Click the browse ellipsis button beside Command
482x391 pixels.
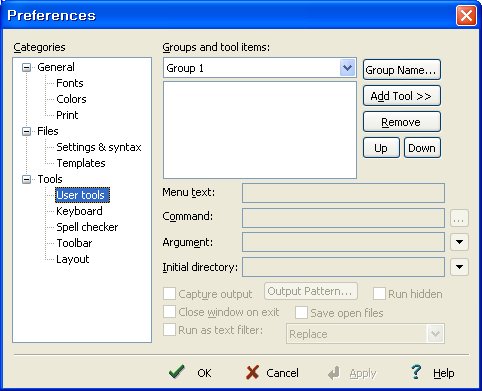tap(459, 218)
